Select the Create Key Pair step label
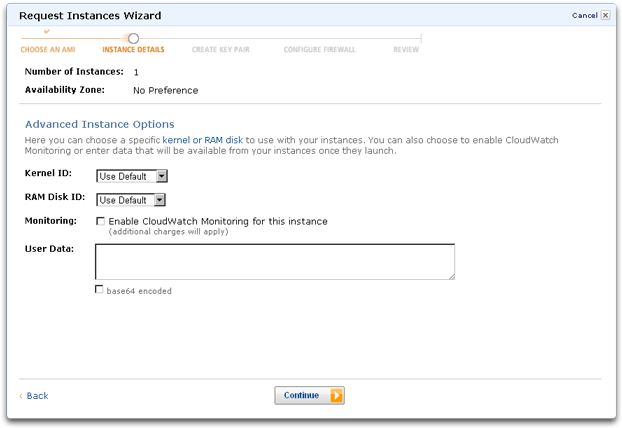This screenshot has width=622, height=428. point(221,50)
